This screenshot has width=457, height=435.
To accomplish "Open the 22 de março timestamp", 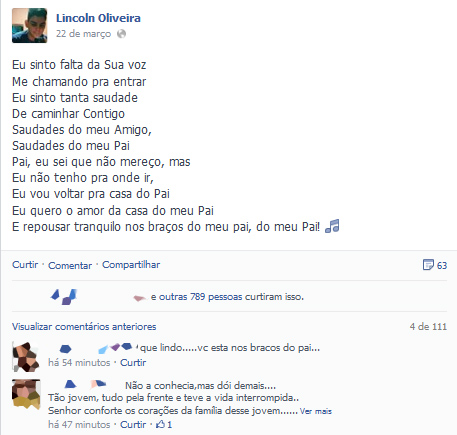I will point(83,34).
